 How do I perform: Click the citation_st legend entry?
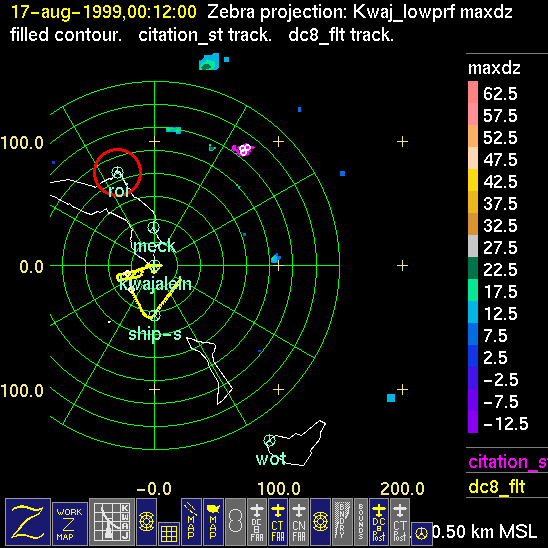508,462
